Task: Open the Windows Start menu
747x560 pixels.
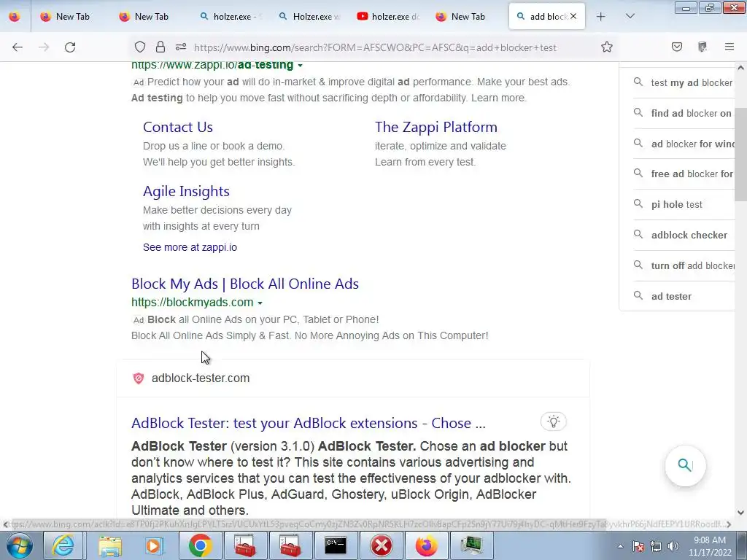Action: (x=19, y=545)
